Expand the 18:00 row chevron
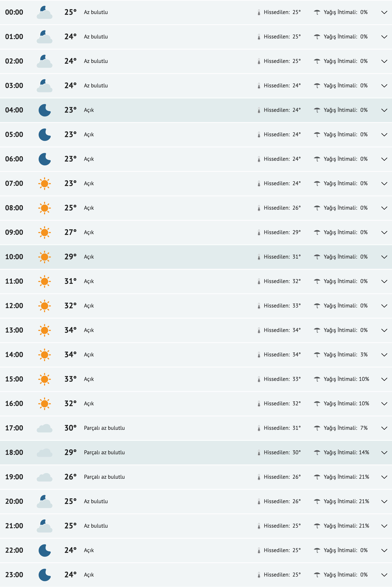392x587 pixels. [384, 452]
